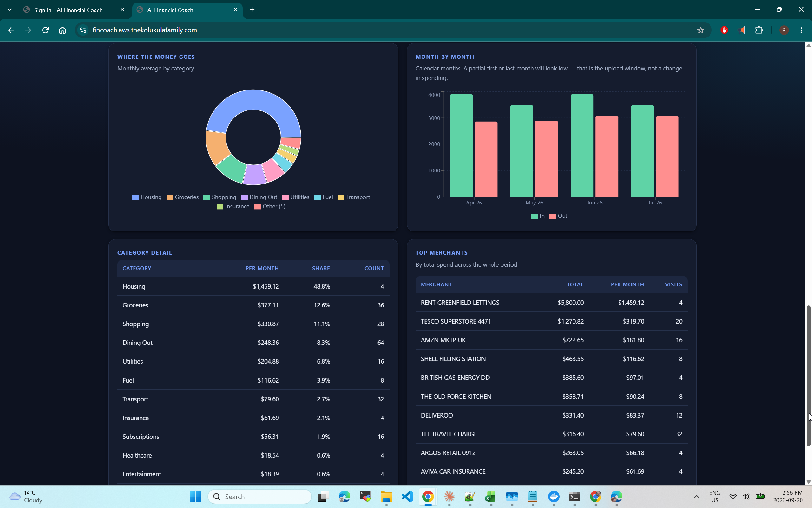Open a new browser tab
The height and width of the screenshot is (508, 812).
pyautogui.click(x=252, y=10)
